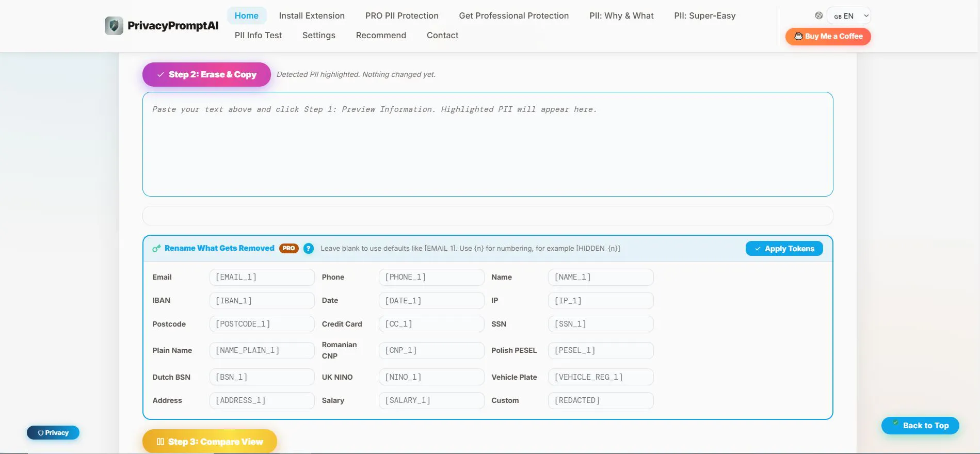Click the PrivacyPromptAI brand name
This screenshot has height=454, width=980.
tap(173, 26)
